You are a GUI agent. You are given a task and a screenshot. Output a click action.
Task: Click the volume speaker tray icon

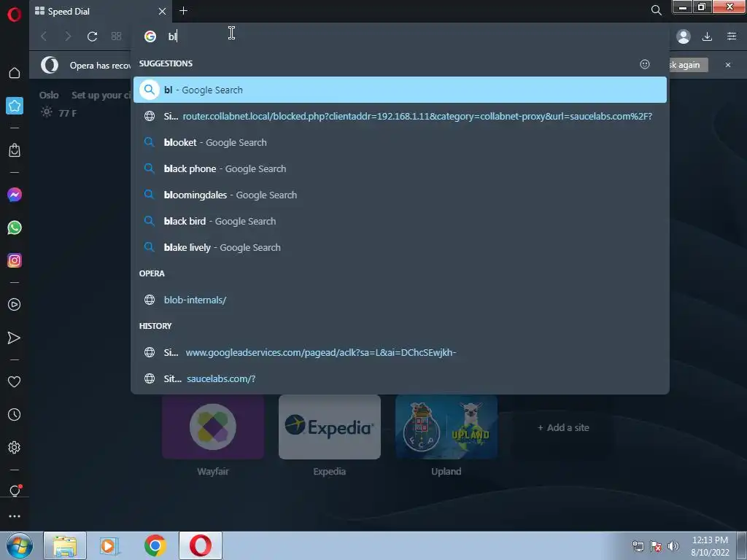pos(673,546)
